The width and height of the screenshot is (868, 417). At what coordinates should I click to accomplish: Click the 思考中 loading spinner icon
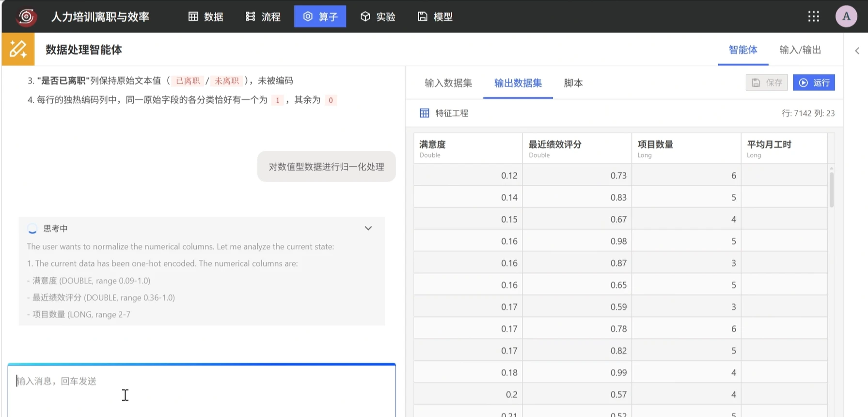coord(32,228)
